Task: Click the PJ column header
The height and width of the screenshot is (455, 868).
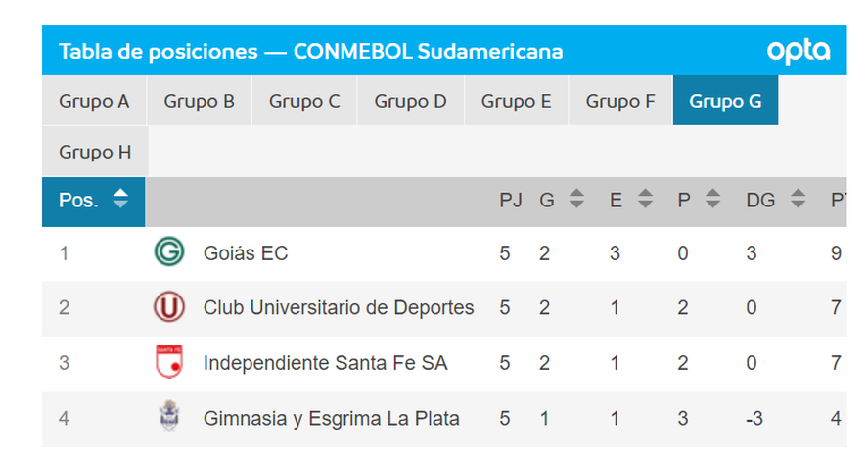Action: [511, 200]
